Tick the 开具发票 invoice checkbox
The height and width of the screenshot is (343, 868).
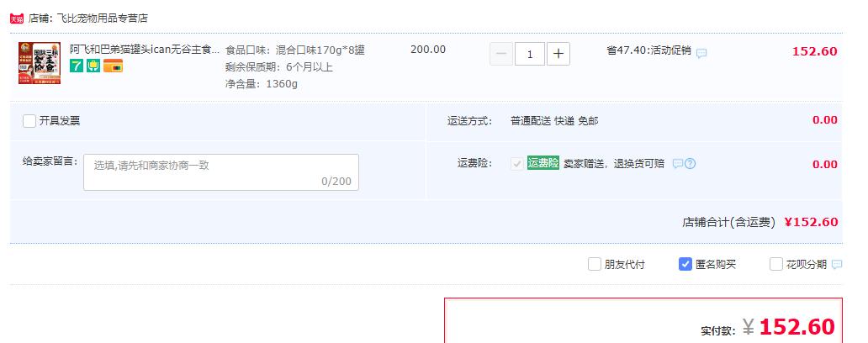pos(29,120)
